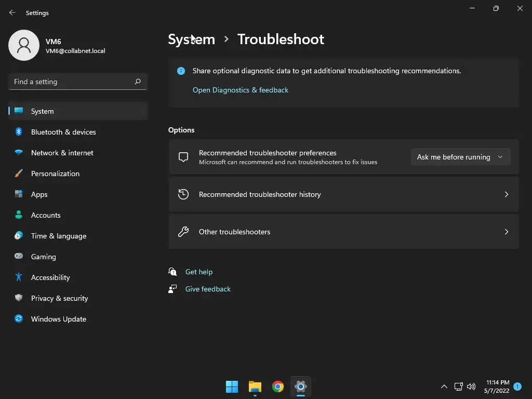
Task: Click the speech-bubble icon for troubleshooter preferences
Action: point(183,157)
